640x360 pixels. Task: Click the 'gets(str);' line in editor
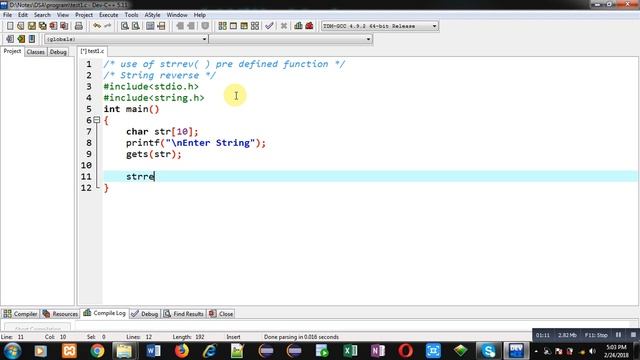pyautogui.click(x=154, y=154)
